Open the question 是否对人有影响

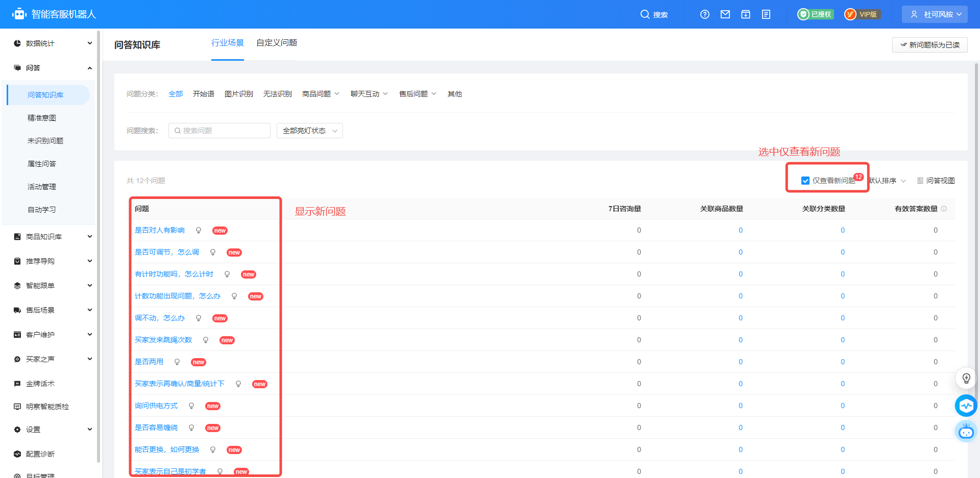(x=160, y=231)
